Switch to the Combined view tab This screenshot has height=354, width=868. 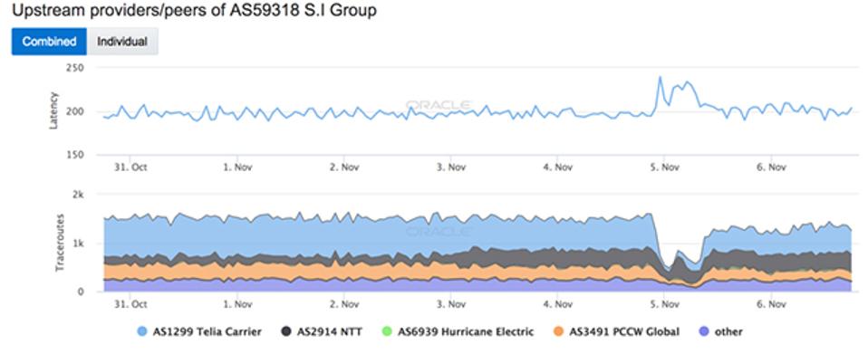49,42
